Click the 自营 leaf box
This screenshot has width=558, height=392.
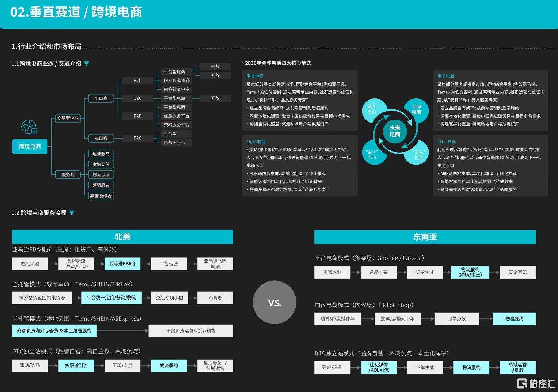tap(215, 67)
